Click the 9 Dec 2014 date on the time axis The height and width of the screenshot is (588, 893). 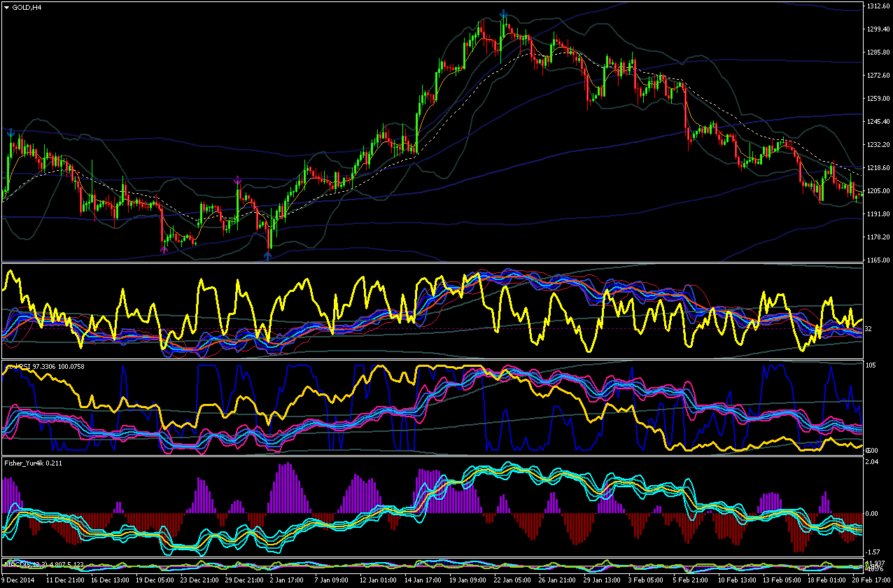pyautogui.click(x=17, y=580)
